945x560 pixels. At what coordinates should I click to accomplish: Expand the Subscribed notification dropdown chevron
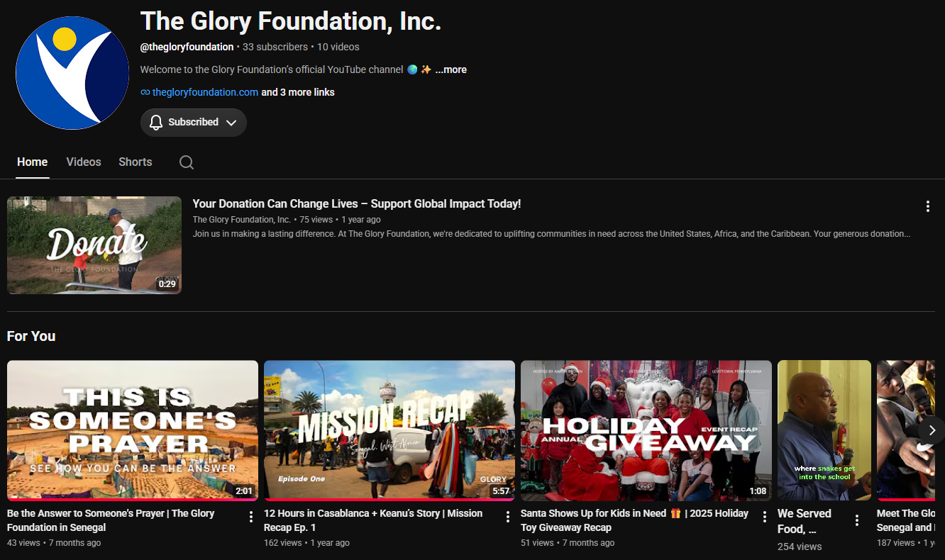(x=231, y=123)
